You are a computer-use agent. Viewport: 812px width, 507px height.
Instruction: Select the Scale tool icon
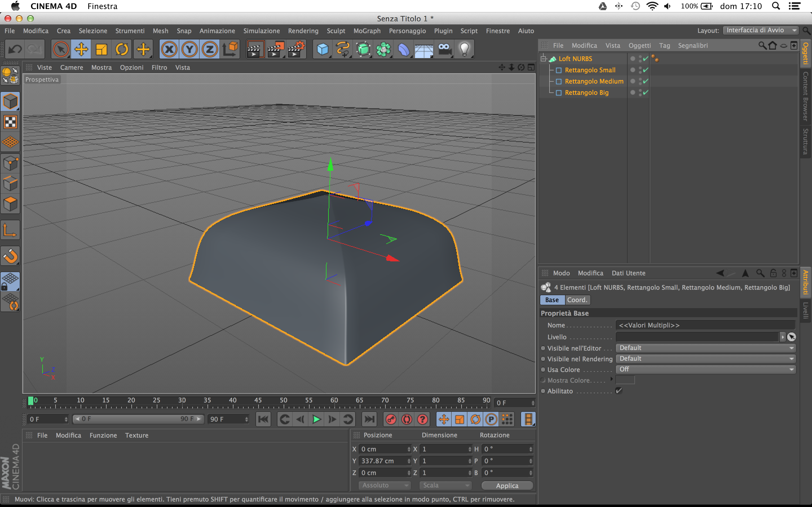pyautogui.click(x=101, y=50)
